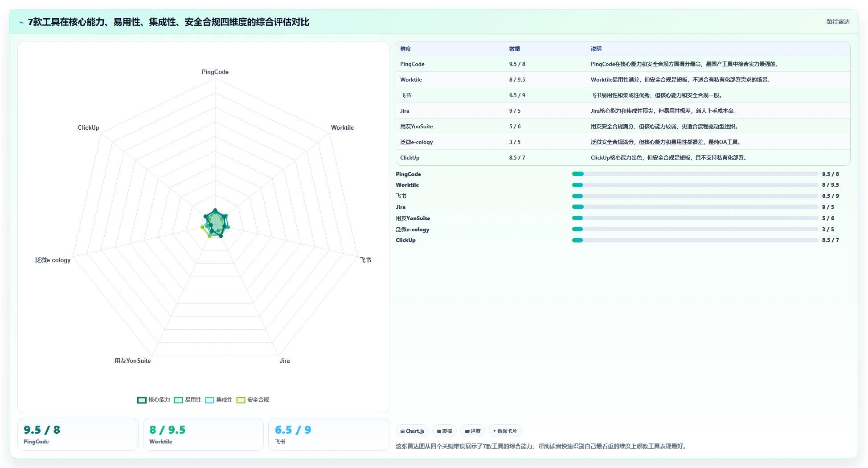
Task: Open the 6.5 / 9 飞书 summary card
Action: point(328,434)
